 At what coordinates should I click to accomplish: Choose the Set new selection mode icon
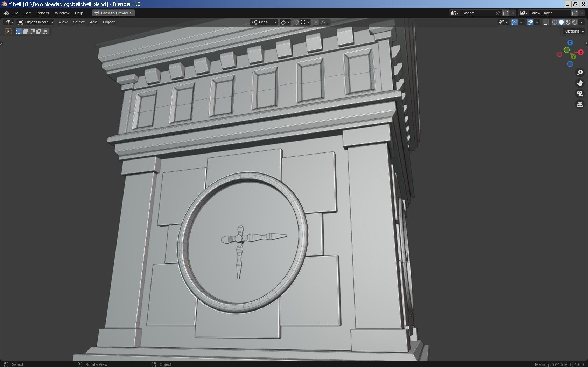click(x=19, y=31)
